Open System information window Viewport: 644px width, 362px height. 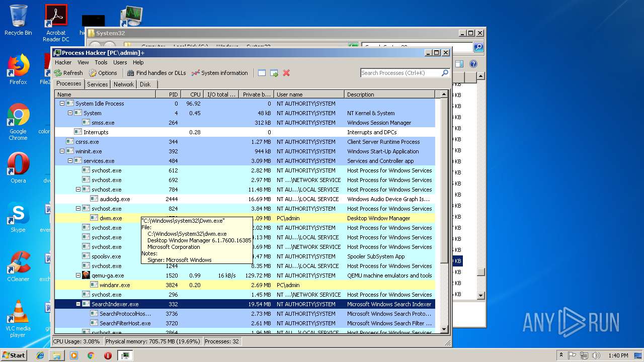pyautogui.click(x=220, y=73)
